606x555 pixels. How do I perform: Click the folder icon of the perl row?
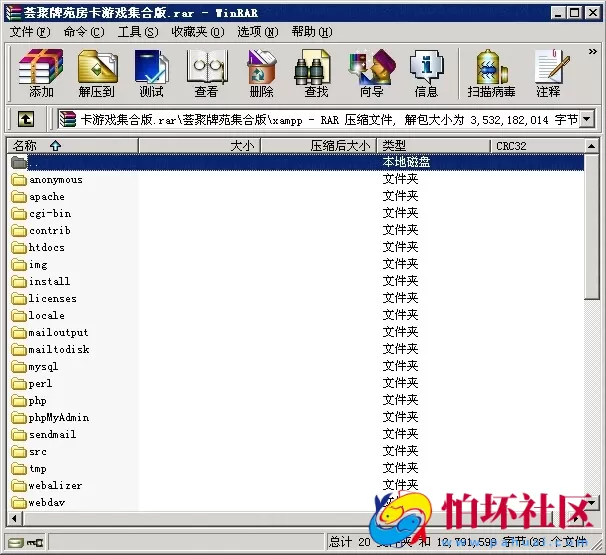click(19, 384)
